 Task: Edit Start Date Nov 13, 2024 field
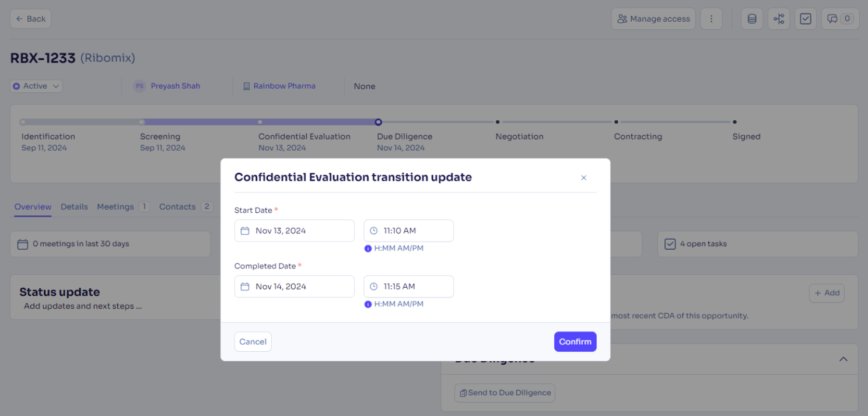(295, 230)
